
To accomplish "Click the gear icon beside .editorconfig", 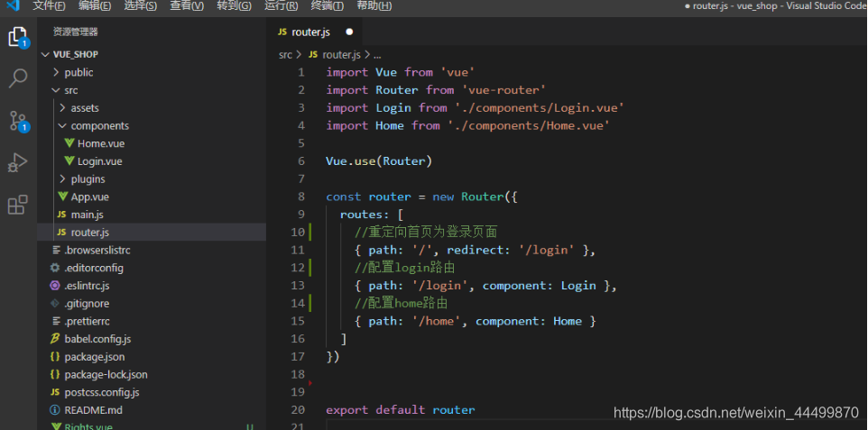I will pyautogui.click(x=55, y=268).
